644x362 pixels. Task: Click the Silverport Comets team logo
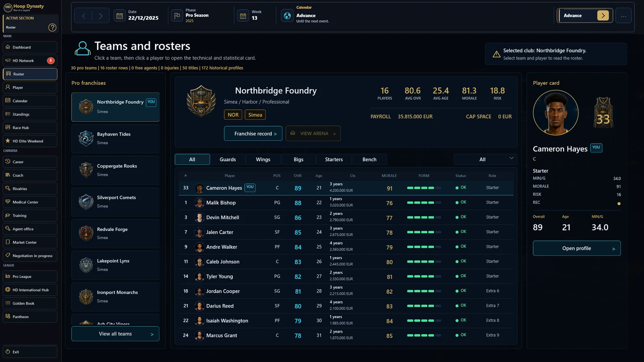pyautogui.click(x=86, y=202)
